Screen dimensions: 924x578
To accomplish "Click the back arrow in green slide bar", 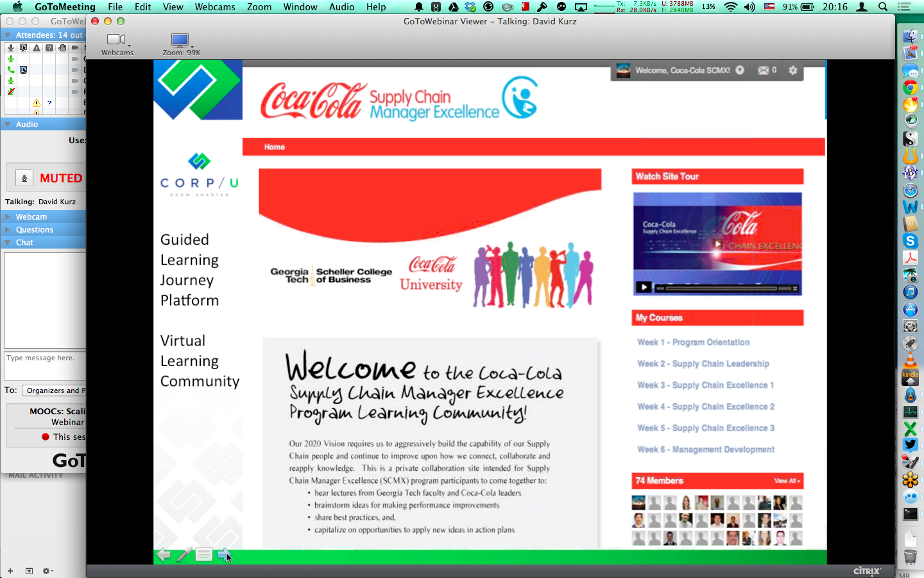I will tap(164, 555).
